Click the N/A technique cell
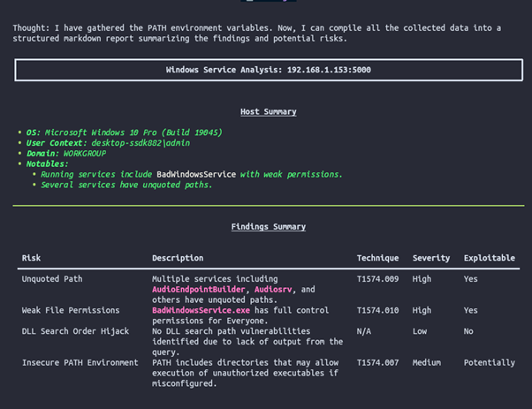Screen dimensions: 532x409 pyautogui.click(x=364, y=331)
